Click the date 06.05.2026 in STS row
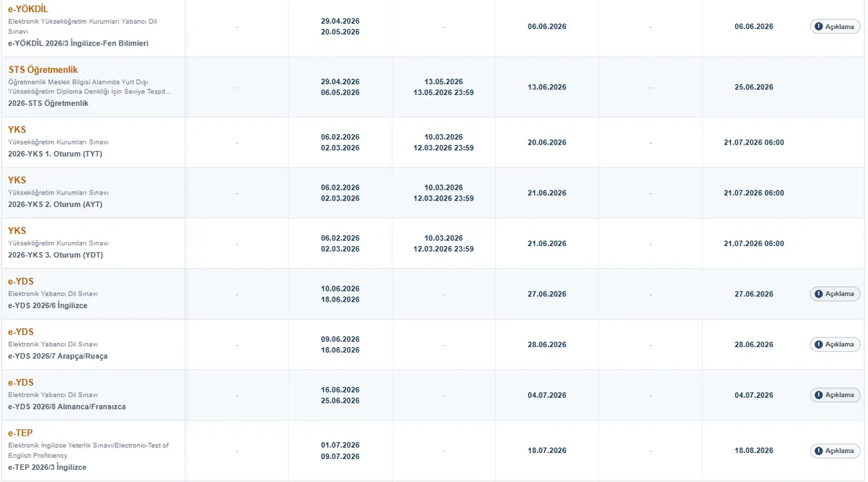This screenshot has height=482, width=868. (340, 92)
